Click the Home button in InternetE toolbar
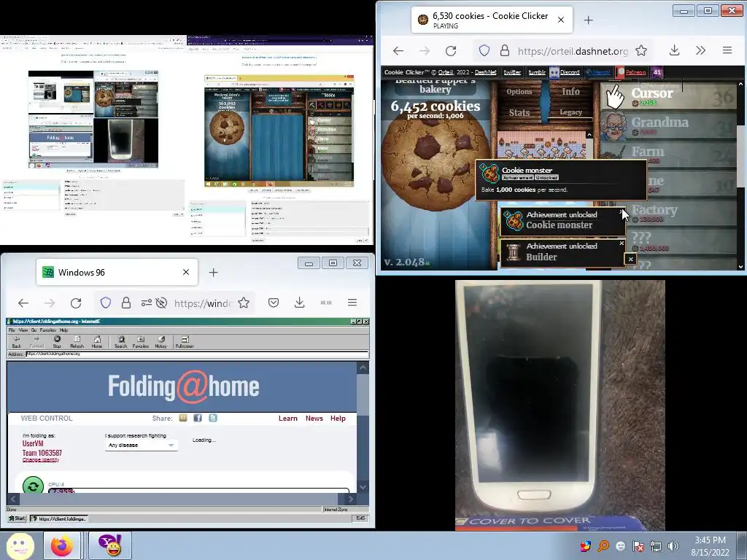The width and height of the screenshot is (747, 560). coord(97,342)
